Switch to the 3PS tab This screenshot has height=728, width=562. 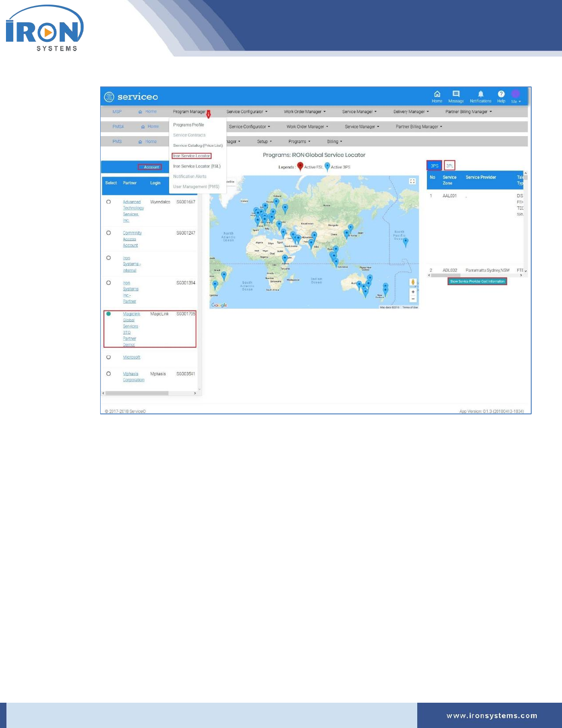coord(434,166)
